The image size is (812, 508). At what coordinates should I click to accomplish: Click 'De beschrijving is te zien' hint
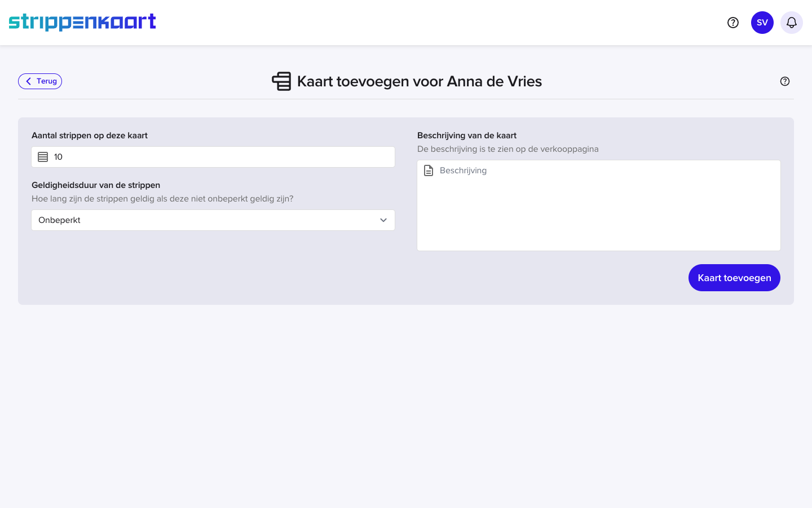point(508,149)
